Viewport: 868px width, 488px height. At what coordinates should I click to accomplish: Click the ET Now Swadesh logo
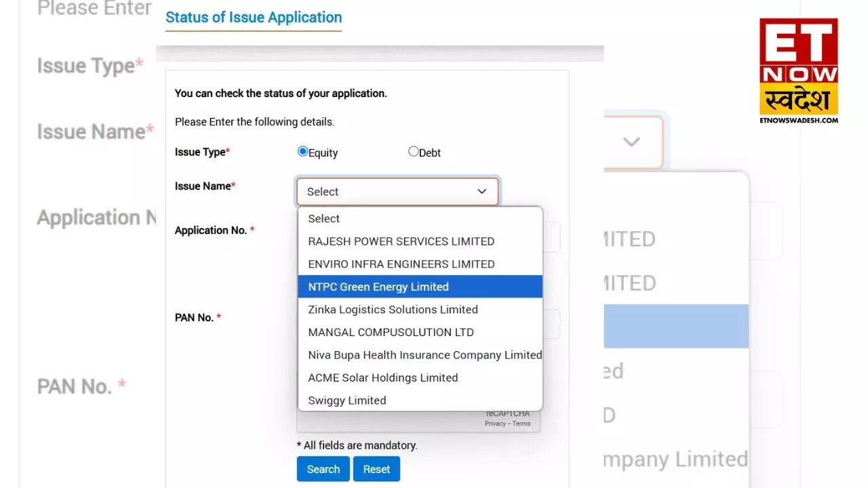click(x=799, y=70)
